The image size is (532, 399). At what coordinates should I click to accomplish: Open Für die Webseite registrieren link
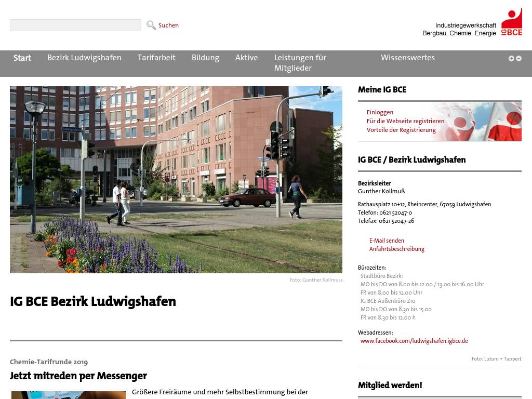tap(405, 121)
